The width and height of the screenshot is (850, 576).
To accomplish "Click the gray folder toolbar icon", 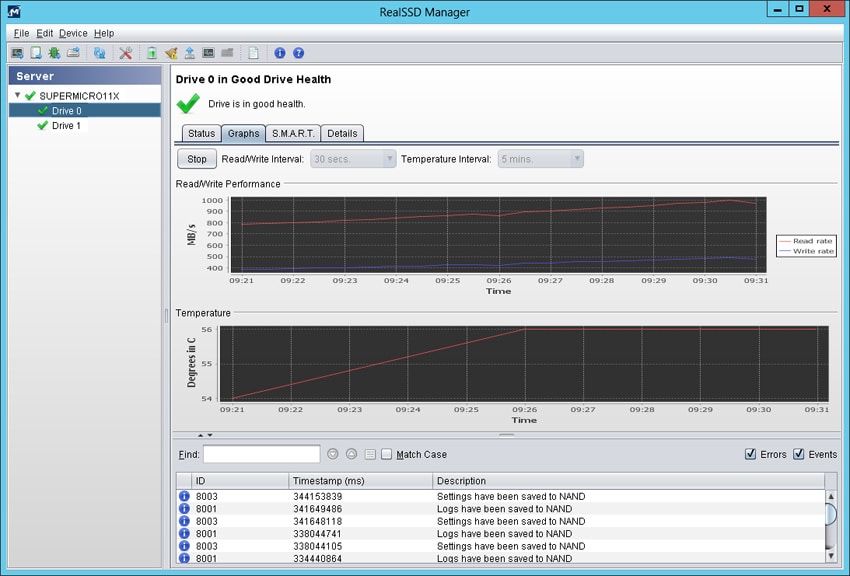I will click(227, 53).
